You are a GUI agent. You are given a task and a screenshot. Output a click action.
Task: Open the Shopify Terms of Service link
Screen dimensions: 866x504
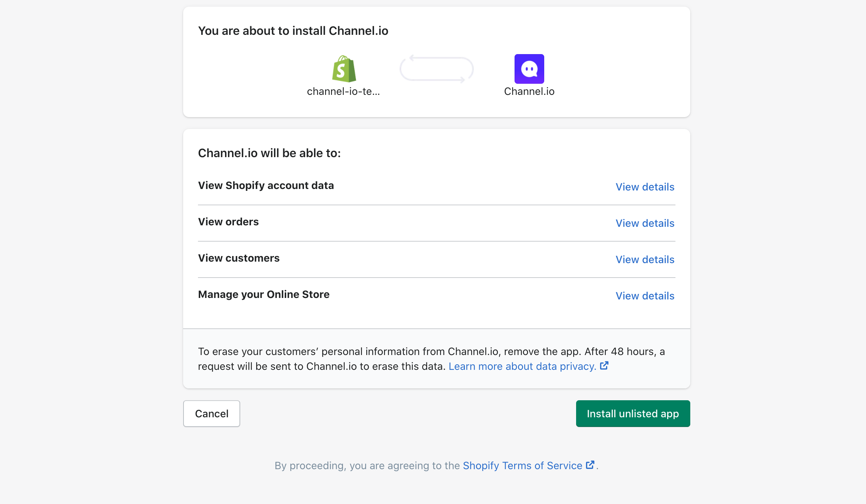click(522, 465)
